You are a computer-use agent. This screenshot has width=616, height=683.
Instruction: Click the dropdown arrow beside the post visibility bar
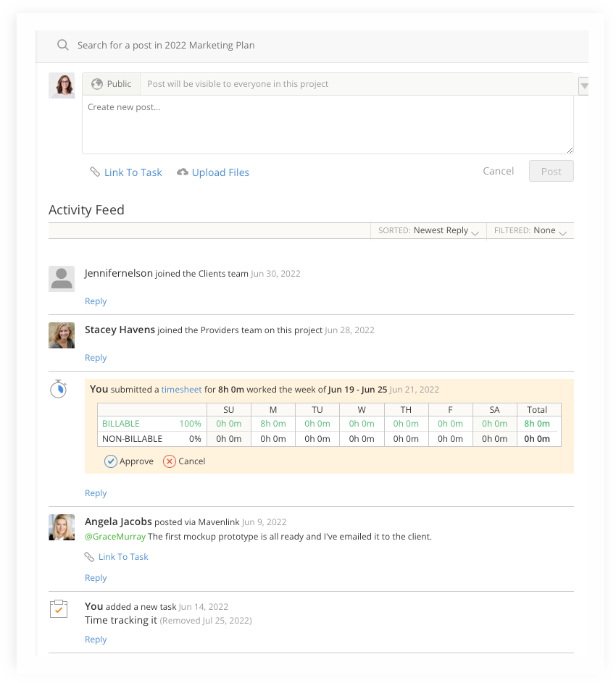[x=584, y=85]
